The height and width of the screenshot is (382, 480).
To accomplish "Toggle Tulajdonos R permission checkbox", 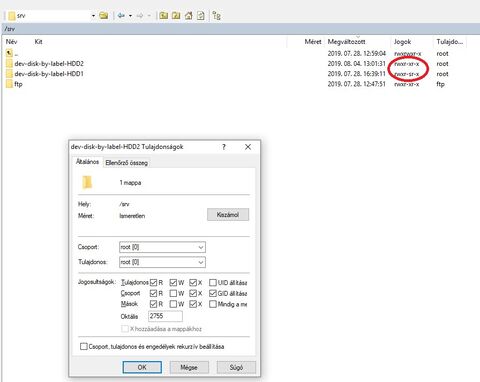I will coord(153,283).
